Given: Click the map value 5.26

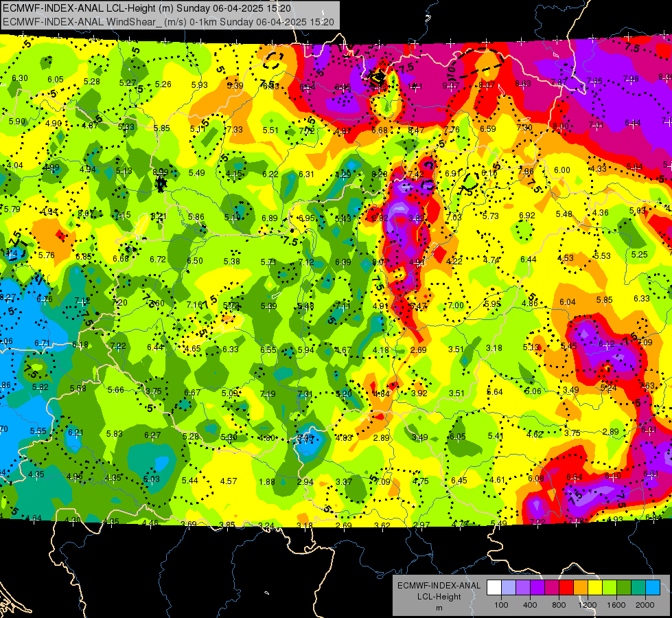Looking at the screenshot, I should [x=163, y=84].
